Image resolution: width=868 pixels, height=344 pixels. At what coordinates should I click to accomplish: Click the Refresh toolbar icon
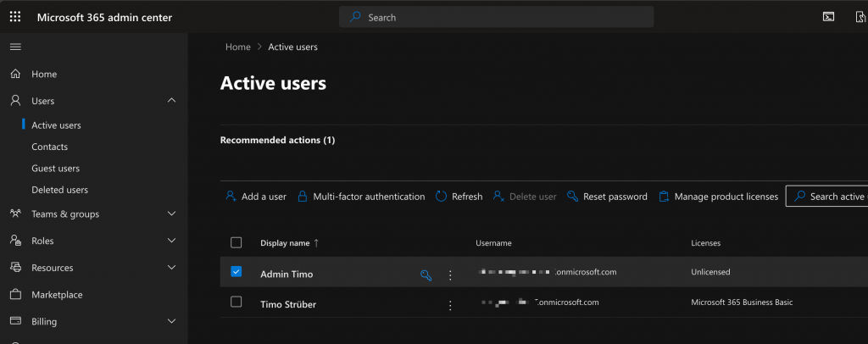tap(442, 197)
